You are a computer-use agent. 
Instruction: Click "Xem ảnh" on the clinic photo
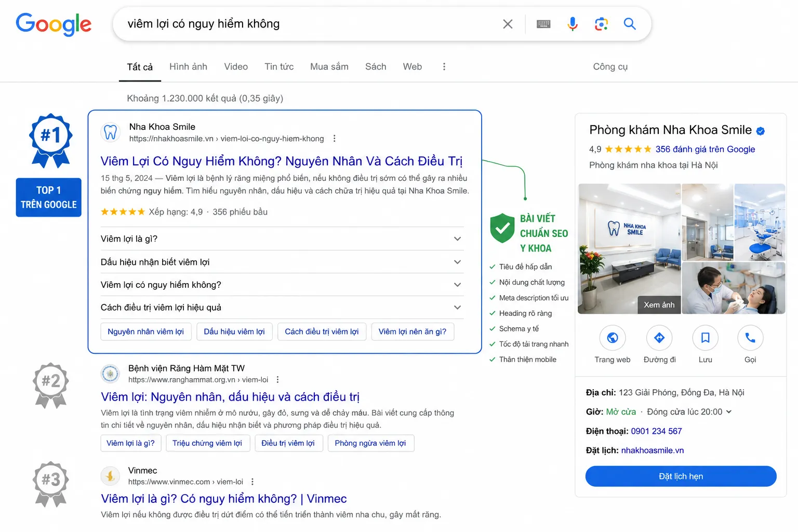(659, 305)
